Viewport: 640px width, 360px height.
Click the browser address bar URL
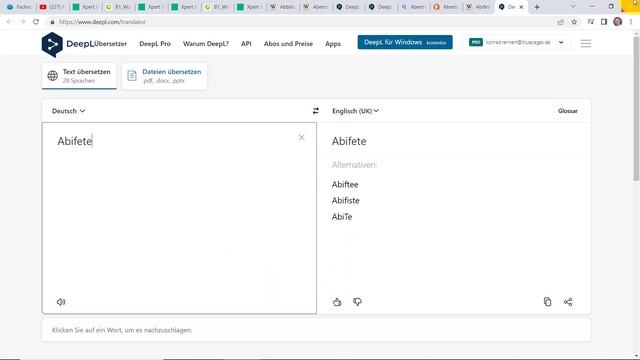(x=102, y=22)
